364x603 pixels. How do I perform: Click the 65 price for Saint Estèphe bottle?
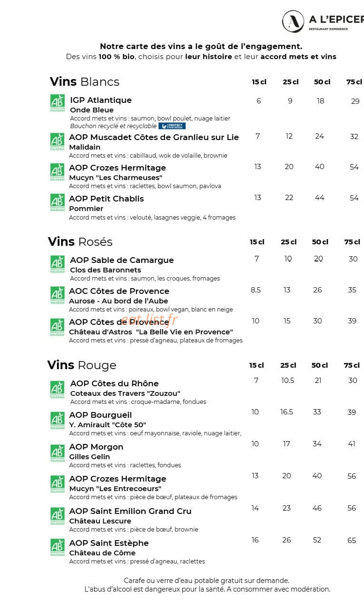pos(352,540)
